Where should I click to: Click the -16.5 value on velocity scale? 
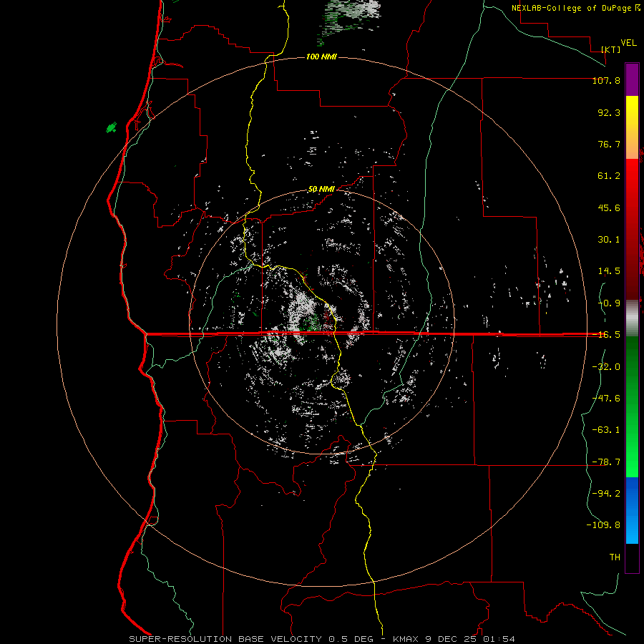tap(606, 335)
